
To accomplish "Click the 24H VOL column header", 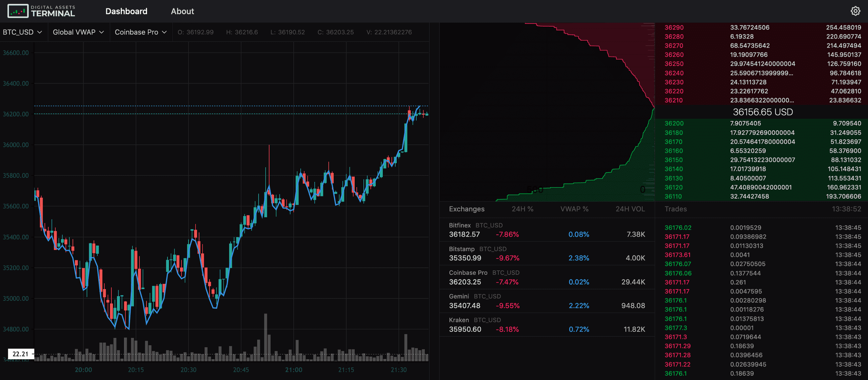I will point(630,209).
